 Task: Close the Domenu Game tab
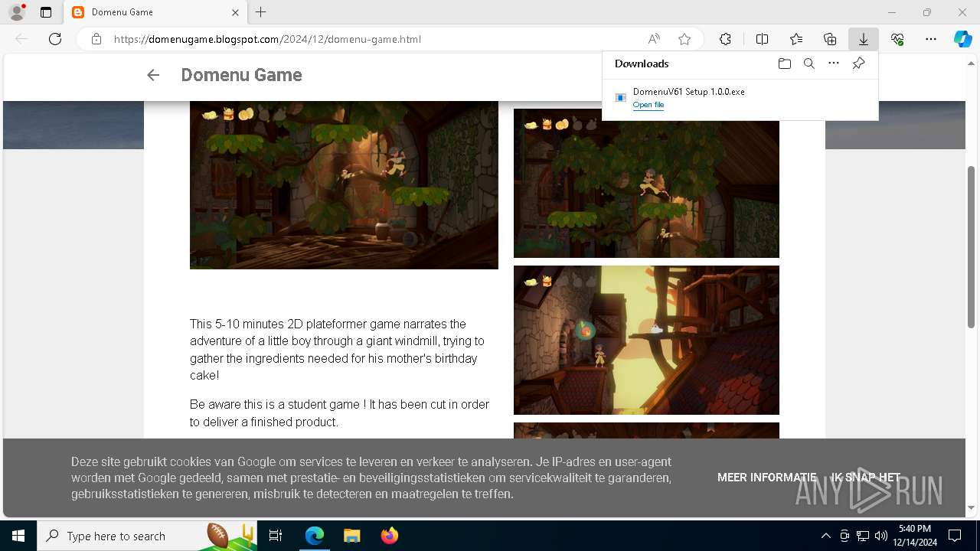click(236, 12)
